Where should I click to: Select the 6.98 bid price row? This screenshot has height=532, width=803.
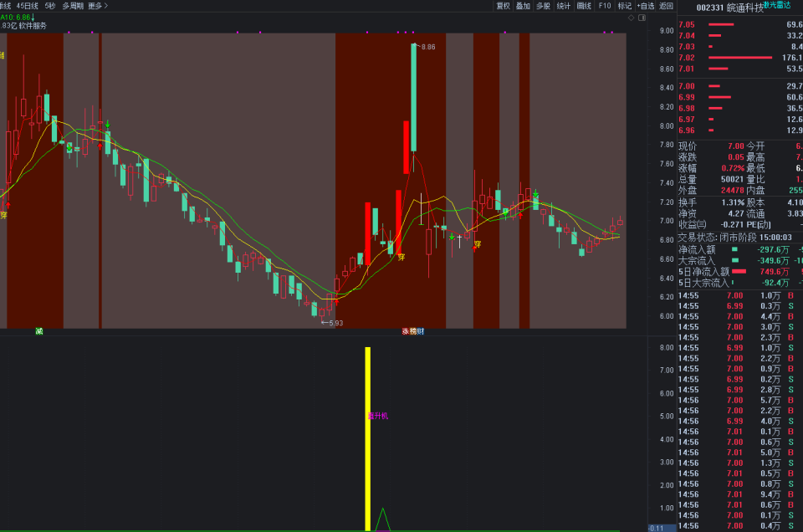[740, 108]
